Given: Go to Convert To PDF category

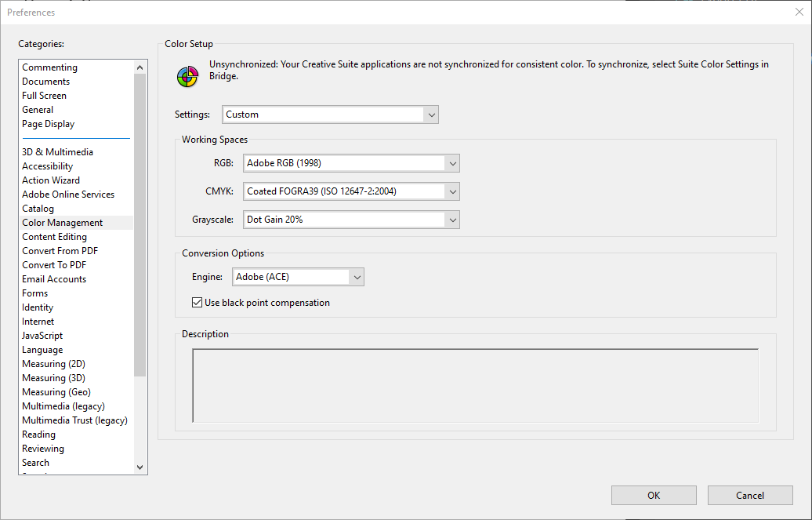Looking at the screenshot, I should (54, 265).
